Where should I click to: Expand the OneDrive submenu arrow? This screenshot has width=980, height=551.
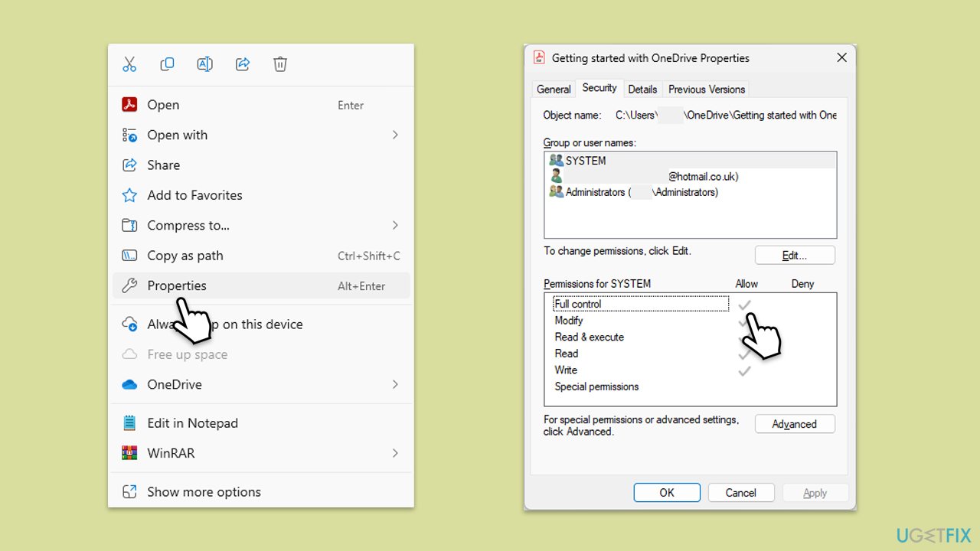[x=395, y=384]
